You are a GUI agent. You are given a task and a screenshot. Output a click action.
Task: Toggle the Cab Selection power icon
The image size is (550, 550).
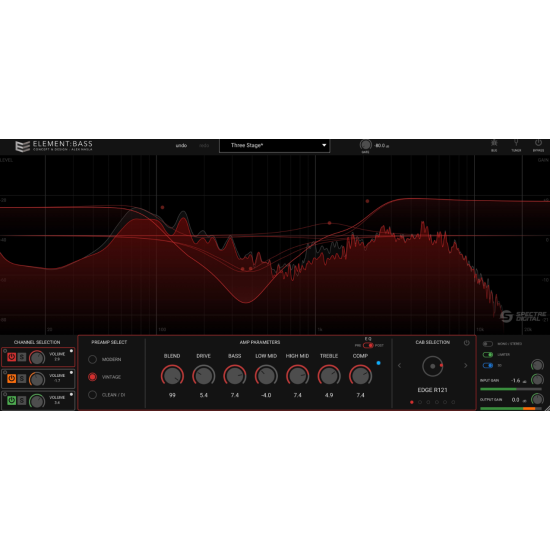[x=467, y=343]
